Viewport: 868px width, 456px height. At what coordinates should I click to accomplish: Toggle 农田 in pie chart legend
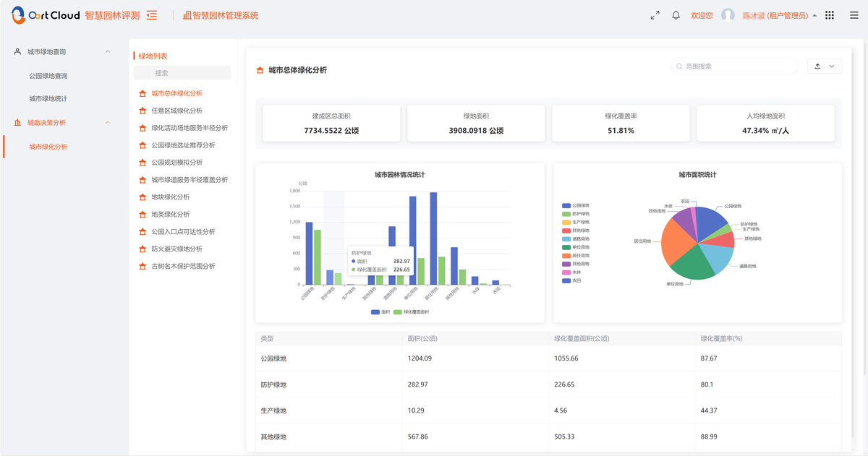tap(572, 280)
